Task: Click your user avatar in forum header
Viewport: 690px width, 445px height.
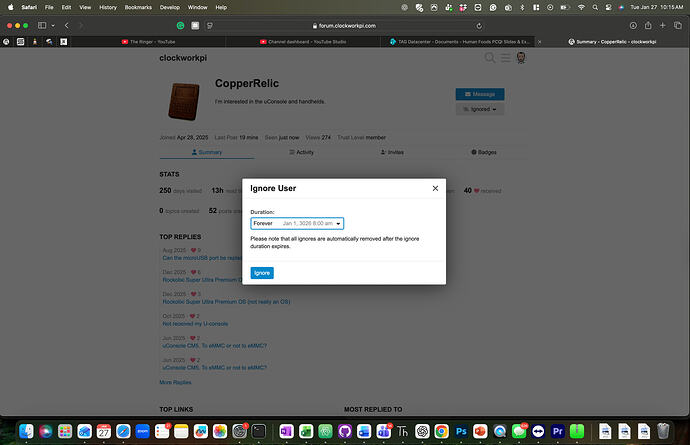Action: click(x=521, y=58)
